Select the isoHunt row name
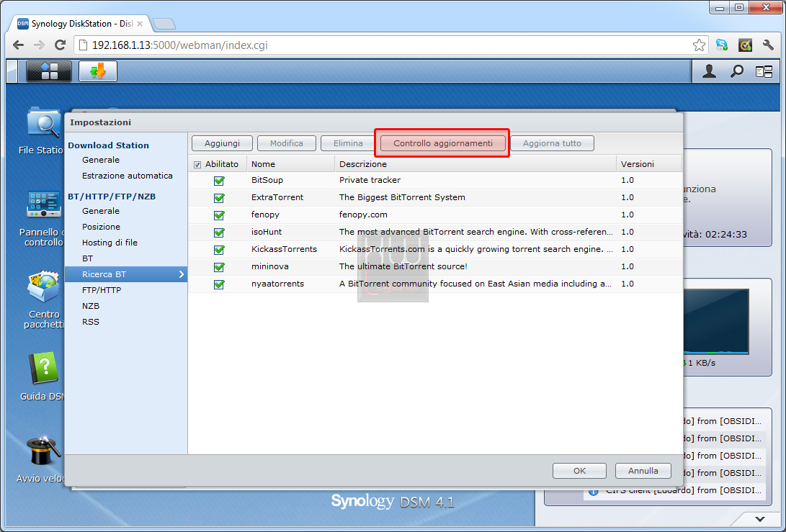Viewport: 786px width, 532px height. (x=267, y=232)
